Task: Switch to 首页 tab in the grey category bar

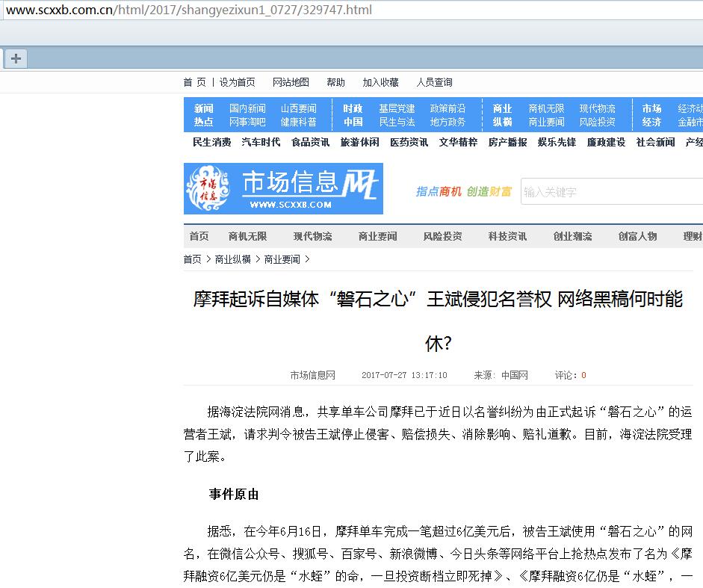Action: 199,236
